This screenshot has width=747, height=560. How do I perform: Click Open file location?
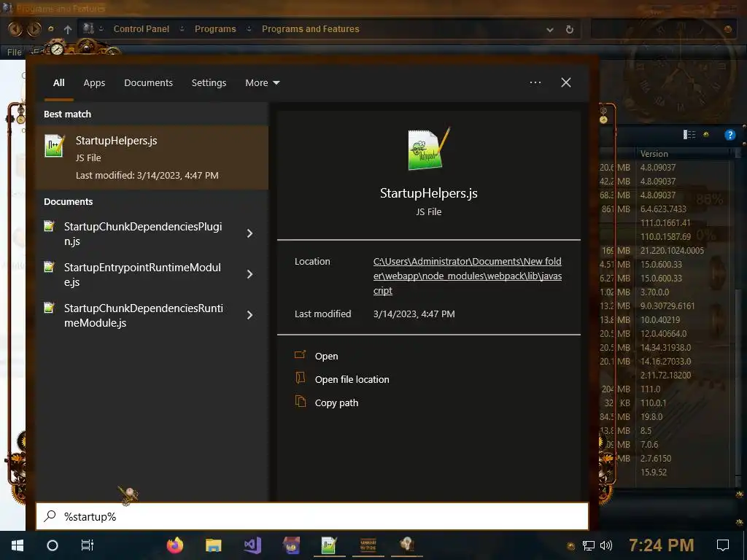pyautogui.click(x=352, y=379)
